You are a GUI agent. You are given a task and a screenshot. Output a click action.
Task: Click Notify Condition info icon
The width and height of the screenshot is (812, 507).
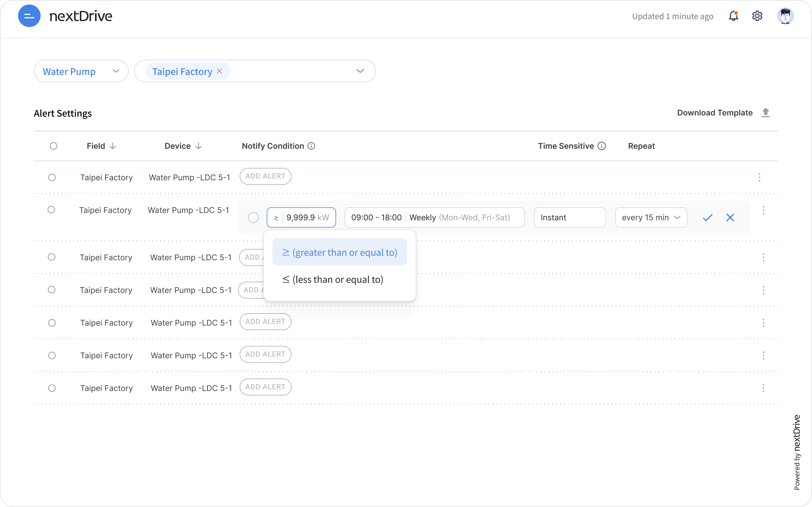tap(311, 146)
